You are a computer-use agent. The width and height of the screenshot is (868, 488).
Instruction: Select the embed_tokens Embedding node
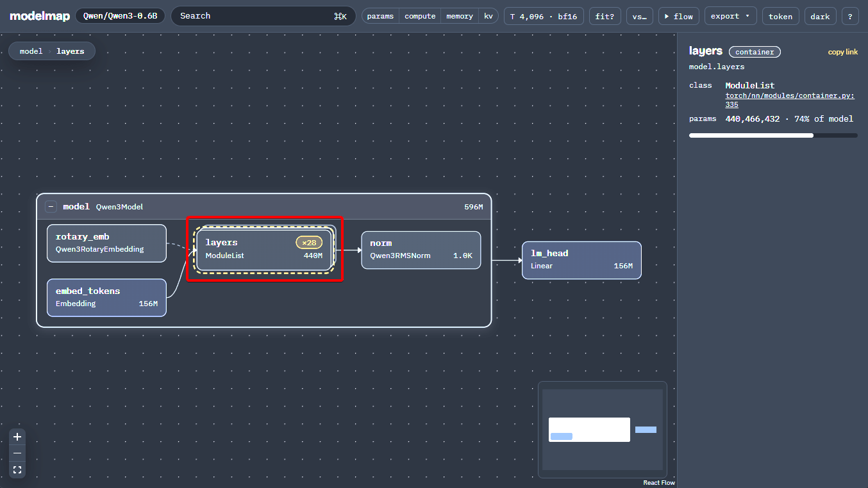[x=106, y=297]
